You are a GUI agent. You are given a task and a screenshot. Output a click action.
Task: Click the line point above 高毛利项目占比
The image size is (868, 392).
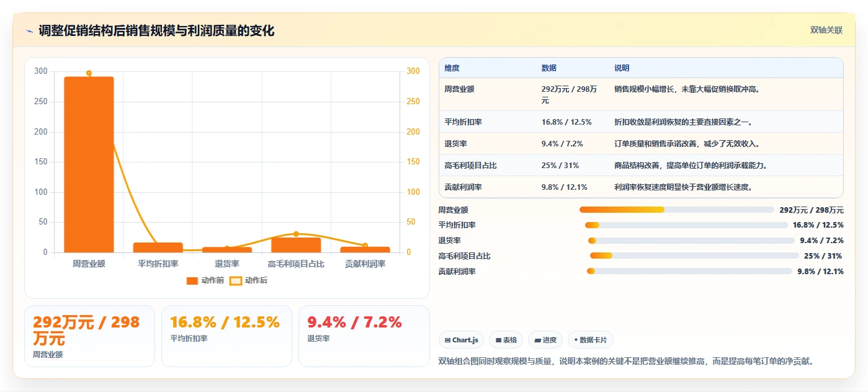pos(296,234)
